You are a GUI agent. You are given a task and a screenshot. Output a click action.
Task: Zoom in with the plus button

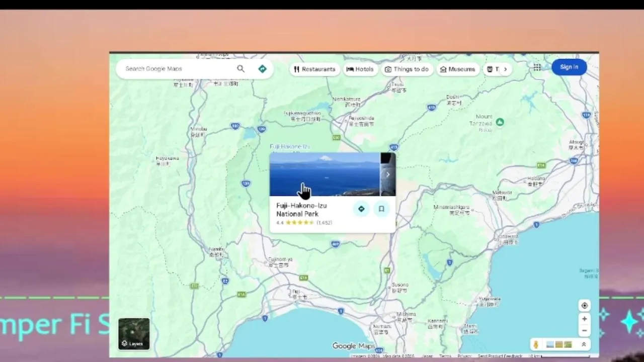584,319
